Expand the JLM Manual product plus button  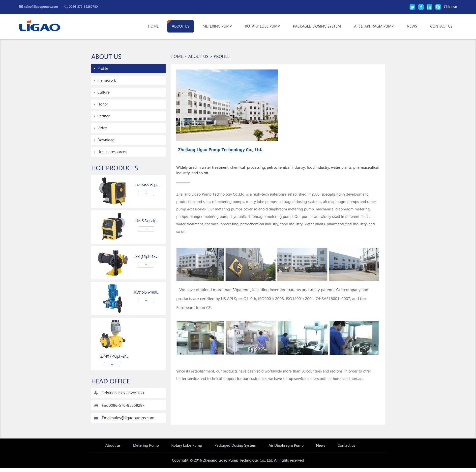(x=146, y=193)
